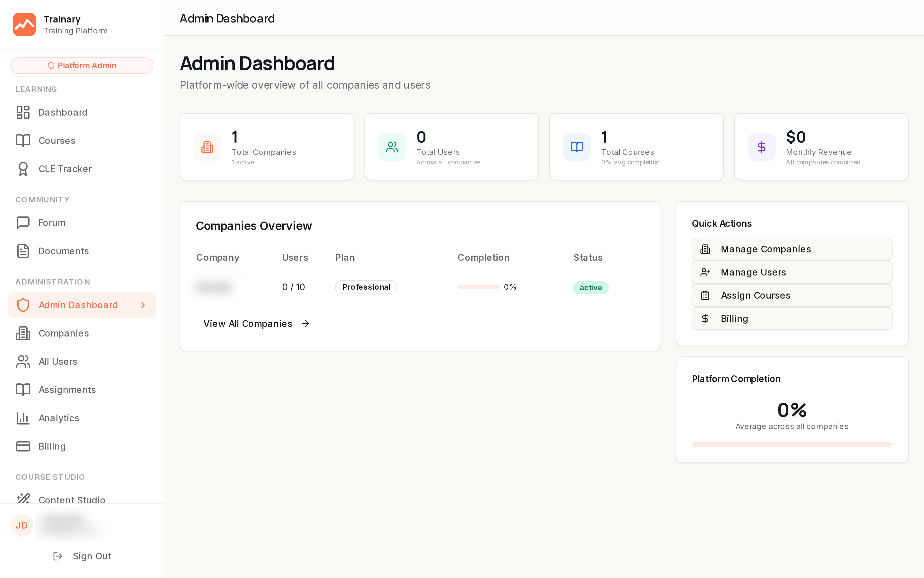Click the Status column header
This screenshot has height=578, width=924.
(x=588, y=258)
